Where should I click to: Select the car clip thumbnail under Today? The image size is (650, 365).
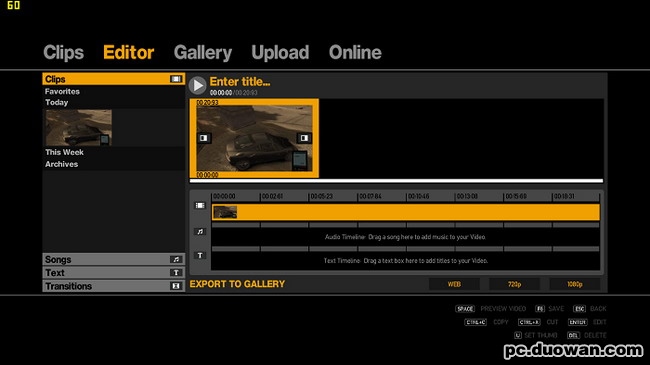tap(78, 128)
